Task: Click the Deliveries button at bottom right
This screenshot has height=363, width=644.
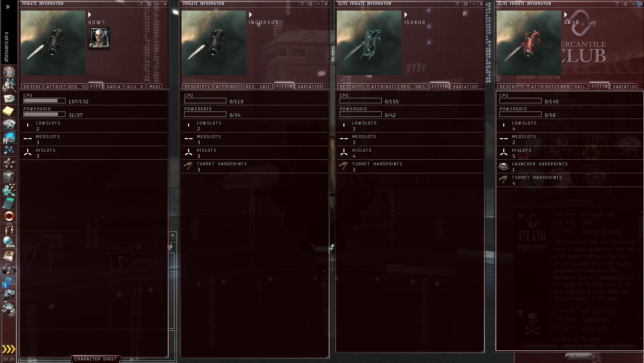Action: [x=578, y=356]
